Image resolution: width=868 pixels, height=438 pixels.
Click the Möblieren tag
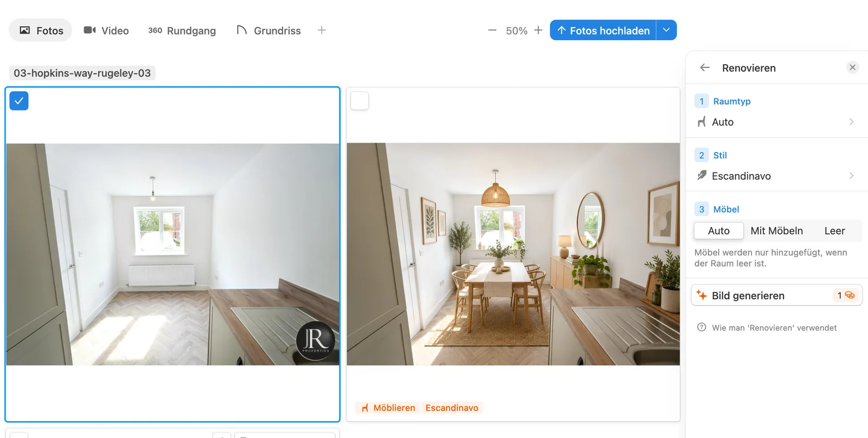click(388, 408)
